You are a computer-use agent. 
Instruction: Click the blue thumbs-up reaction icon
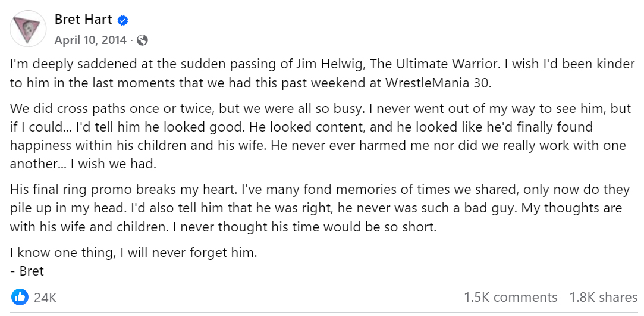(x=20, y=296)
